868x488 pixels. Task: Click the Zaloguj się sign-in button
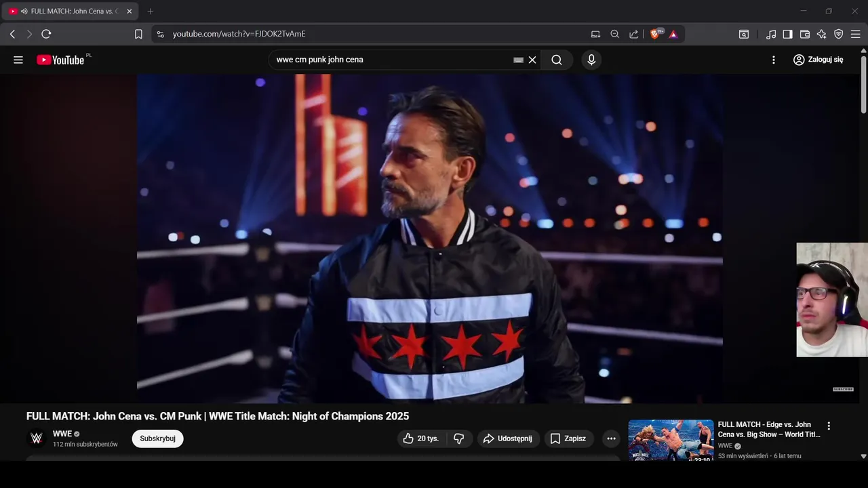[818, 60]
